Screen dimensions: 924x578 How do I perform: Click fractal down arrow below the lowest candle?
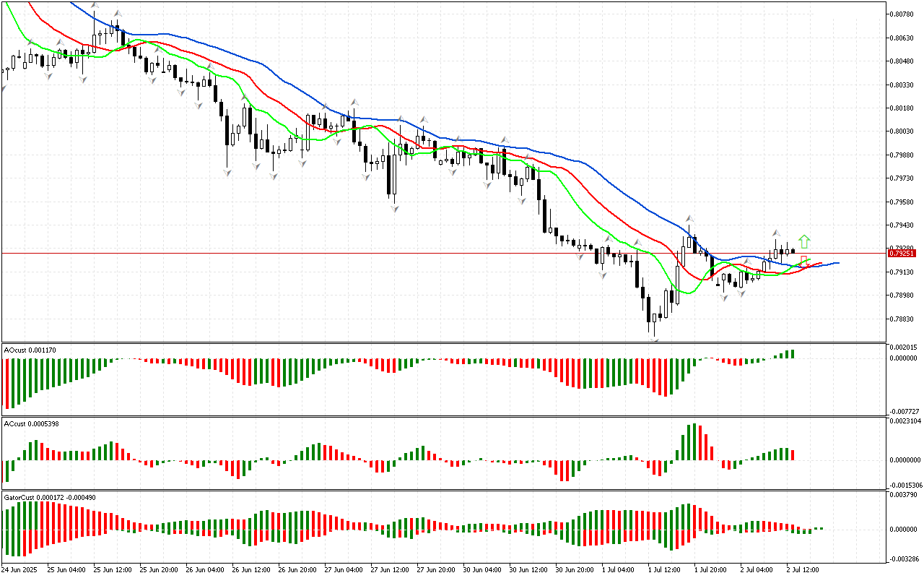[x=655, y=338]
